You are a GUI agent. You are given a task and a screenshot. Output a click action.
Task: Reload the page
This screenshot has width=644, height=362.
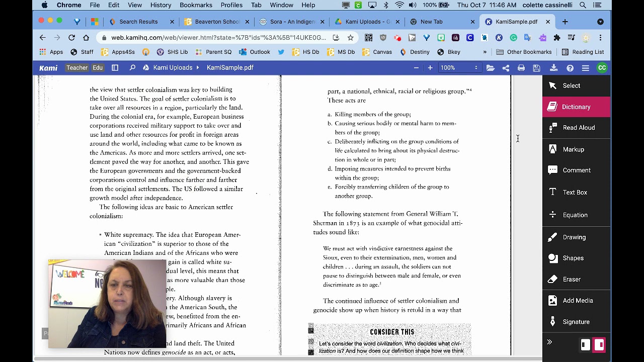71,38
